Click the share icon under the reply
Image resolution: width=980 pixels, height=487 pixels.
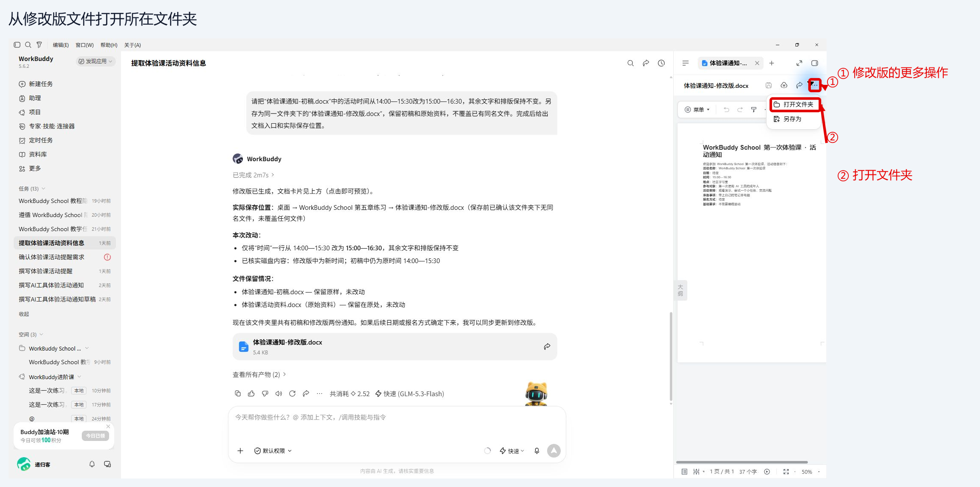tap(306, 394)
